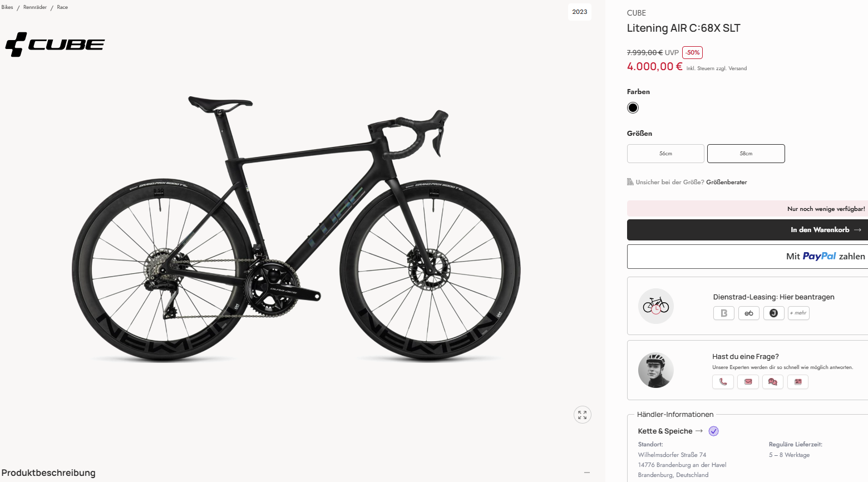The image size is (868, 482).
Task: Click the email envelope contact icon
Action: click(x=748, y=382)
